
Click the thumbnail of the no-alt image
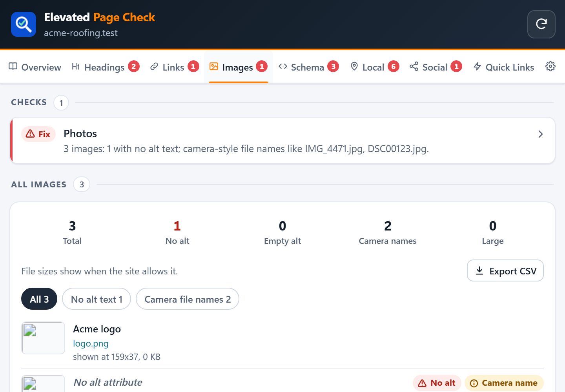43,384
